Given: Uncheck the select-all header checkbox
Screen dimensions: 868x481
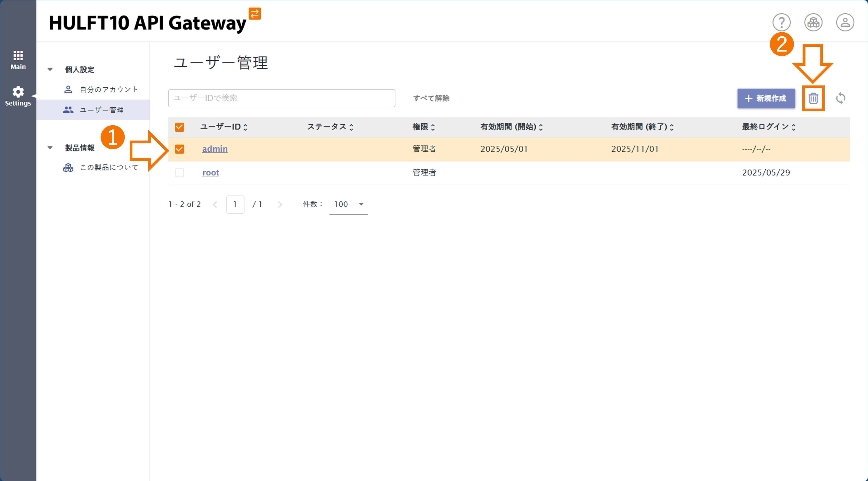Looking at the screenshot, I should coord(179,127).
